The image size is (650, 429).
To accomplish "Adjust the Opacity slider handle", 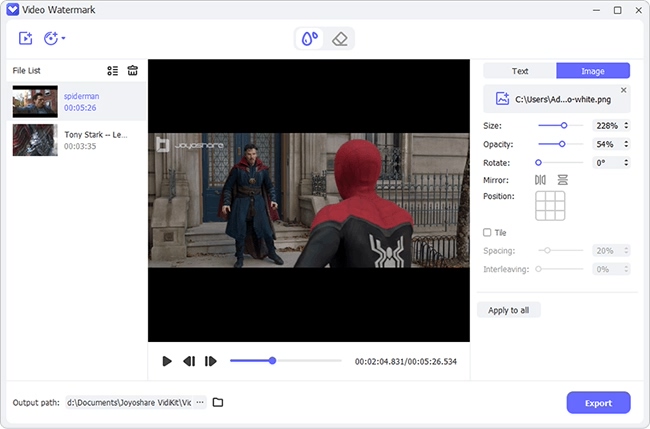I will click(x=562, y=144).
